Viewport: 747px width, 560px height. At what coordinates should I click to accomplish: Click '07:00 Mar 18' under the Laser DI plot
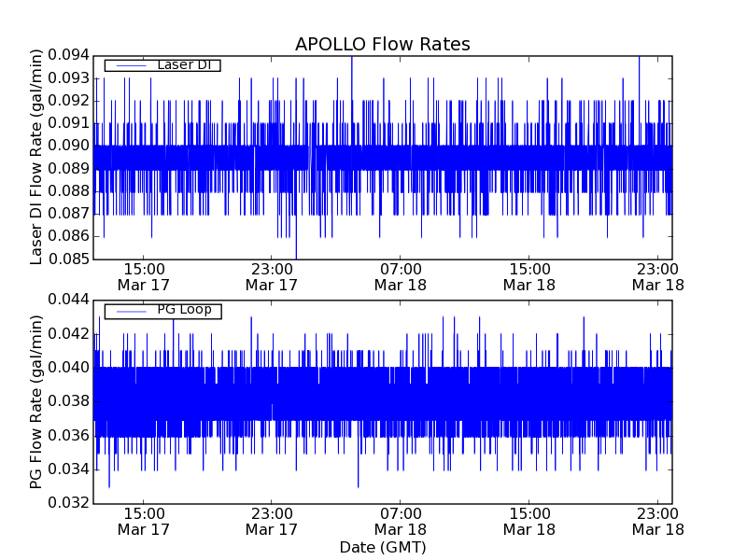[401, 277]
